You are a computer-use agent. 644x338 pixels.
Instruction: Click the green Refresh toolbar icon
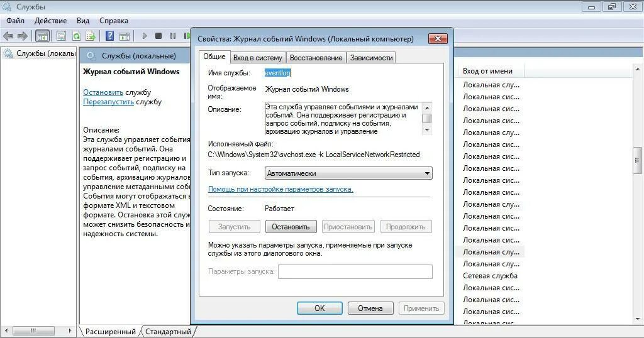pyautogui.click(x=76, y=36)
